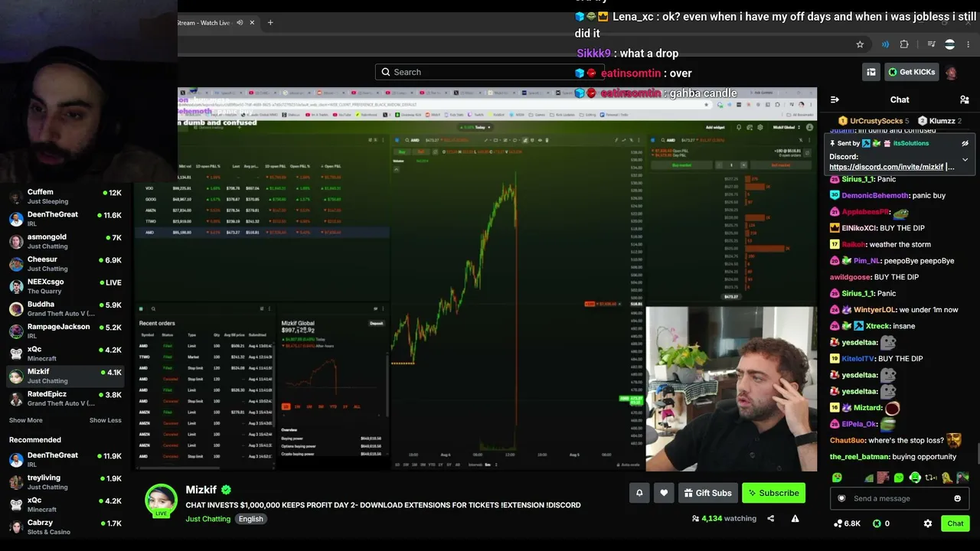980x551 pixels.
Task: Open the Cuffem channel in sidebar
Action: click(65, 197)
